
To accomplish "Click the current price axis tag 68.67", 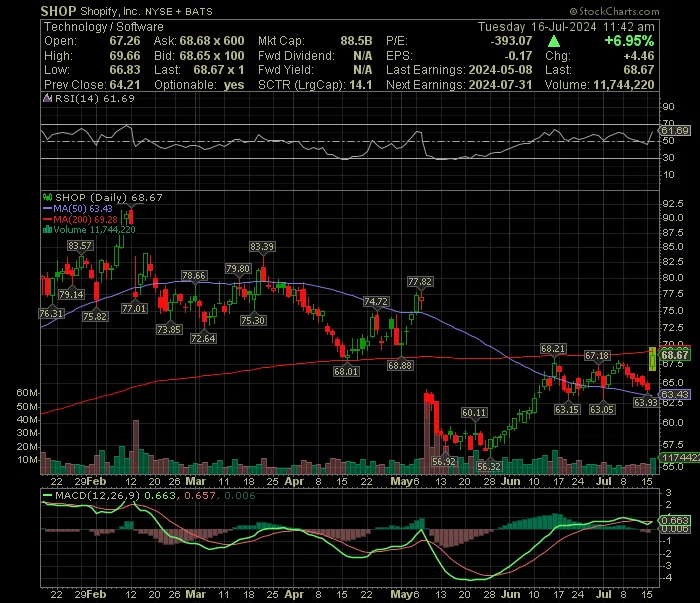I will coord(675,355).
